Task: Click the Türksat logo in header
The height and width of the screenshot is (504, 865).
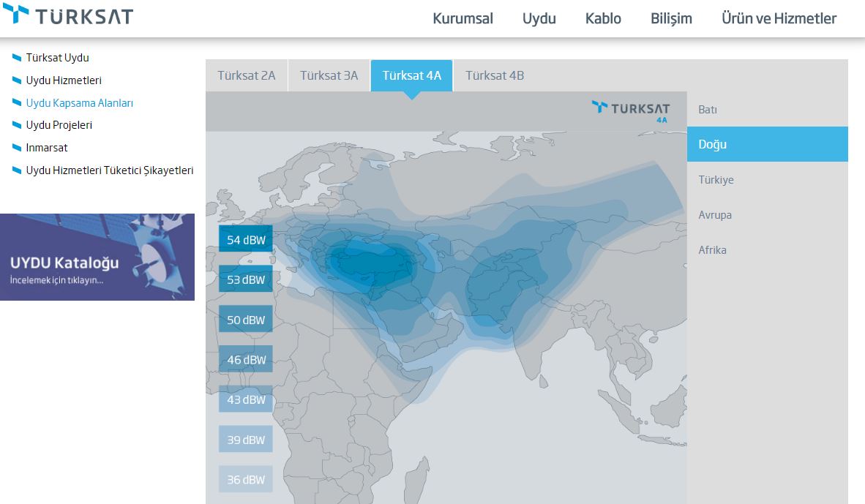Action: (x=68, y=15)
